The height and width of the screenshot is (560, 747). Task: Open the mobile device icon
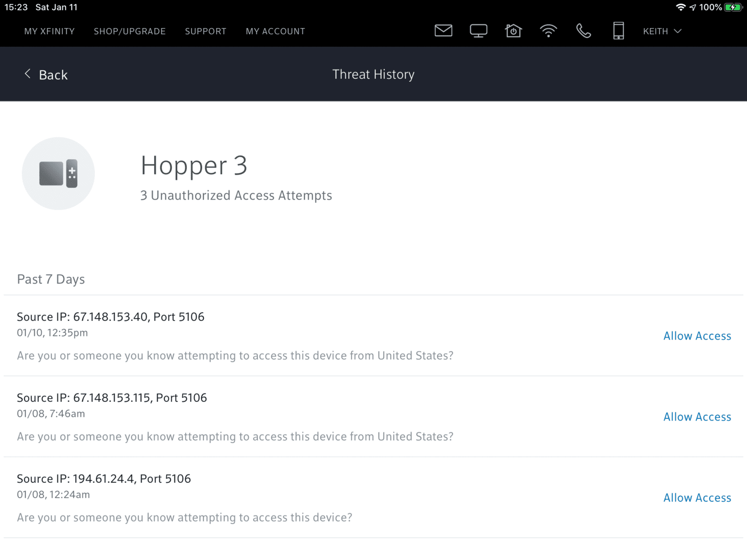[618, 31]
